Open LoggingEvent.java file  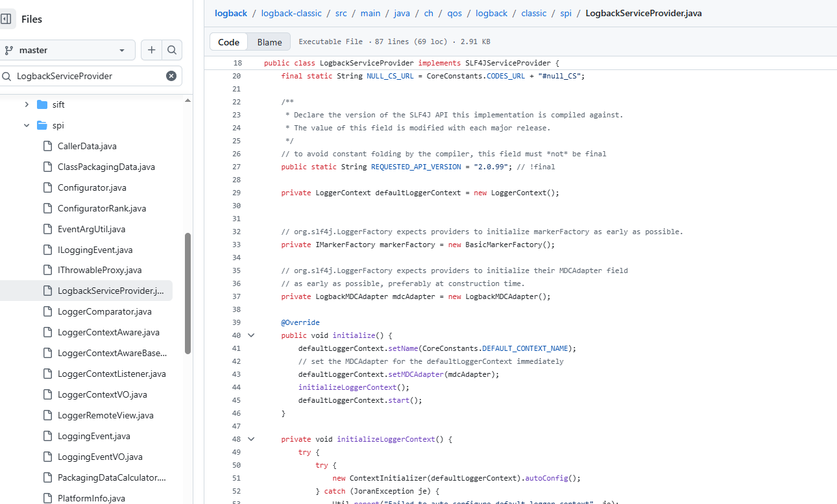94,436
